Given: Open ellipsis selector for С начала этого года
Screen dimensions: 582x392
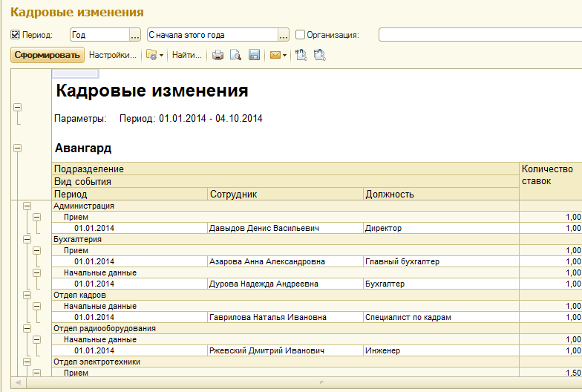Looking at the screenshot, I should 284,35.
